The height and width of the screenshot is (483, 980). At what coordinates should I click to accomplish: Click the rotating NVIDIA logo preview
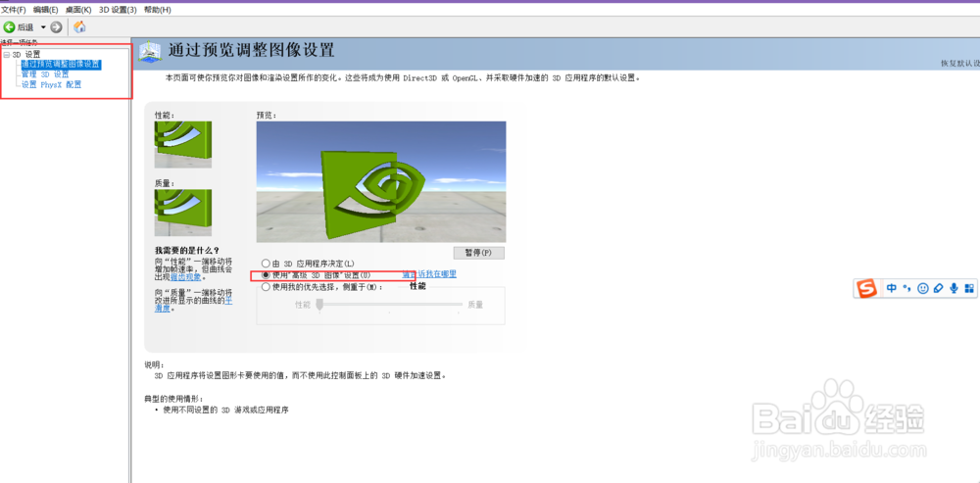tap(380, 181)
